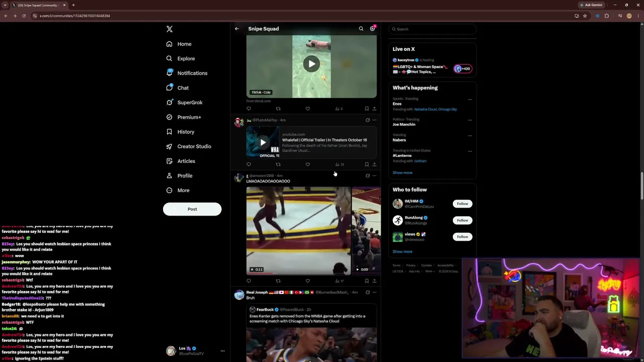644x362 pixels.
Task: Open the Chrome tab search dropdown
Action: pyautogui.click(x=5, y=5)
